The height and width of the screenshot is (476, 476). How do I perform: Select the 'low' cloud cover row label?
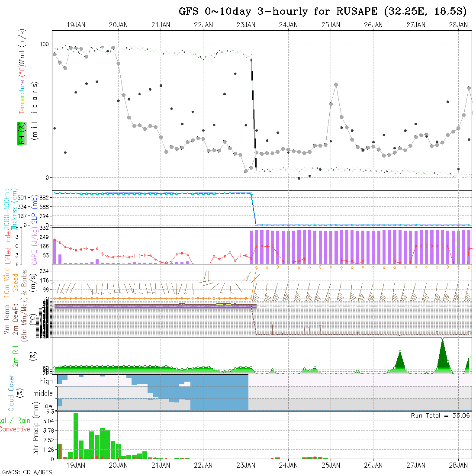tap(48, 406)
